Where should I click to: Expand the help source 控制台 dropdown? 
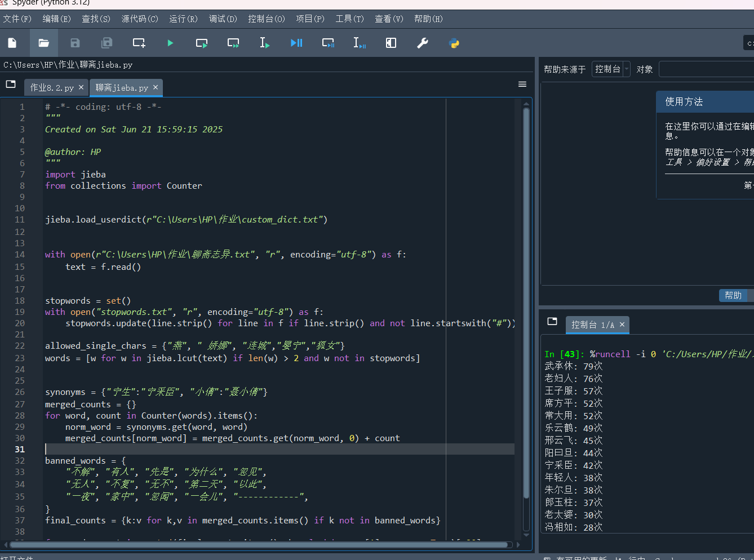tap(611, 69)
